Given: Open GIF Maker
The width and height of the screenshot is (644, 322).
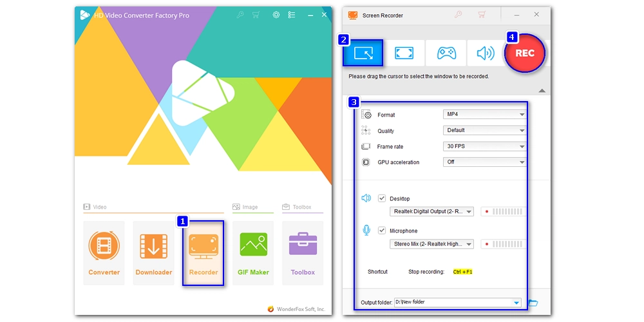Looking at the screenshot, I should 253,253.
